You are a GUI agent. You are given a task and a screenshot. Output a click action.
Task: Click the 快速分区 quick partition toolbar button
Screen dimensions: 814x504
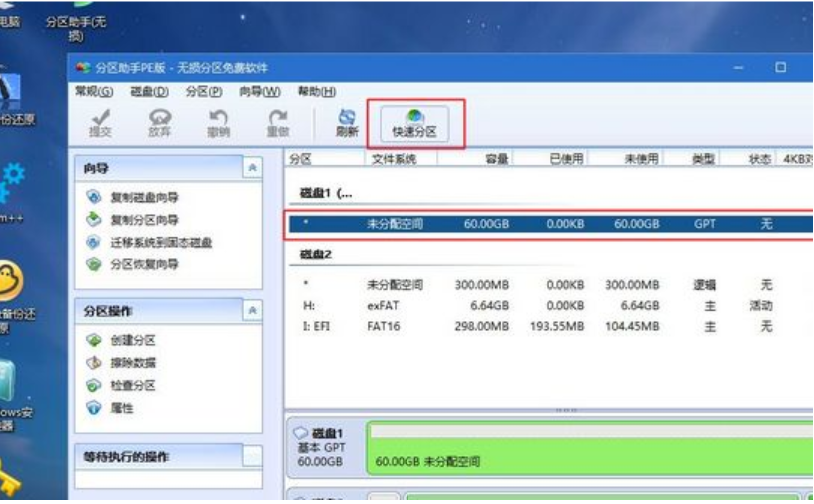pyautogui.click(x=414, y=124)
